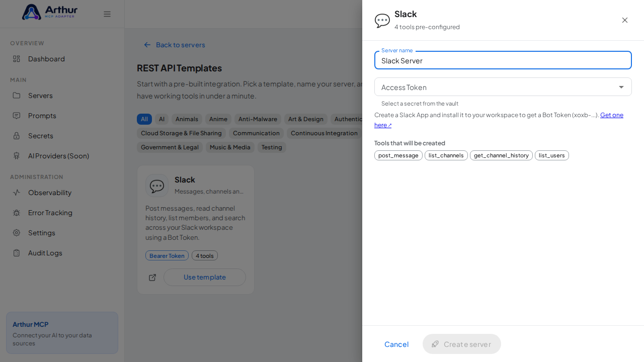
Task: Click the post_message tool chip
Action: click(x=398, y=155)
